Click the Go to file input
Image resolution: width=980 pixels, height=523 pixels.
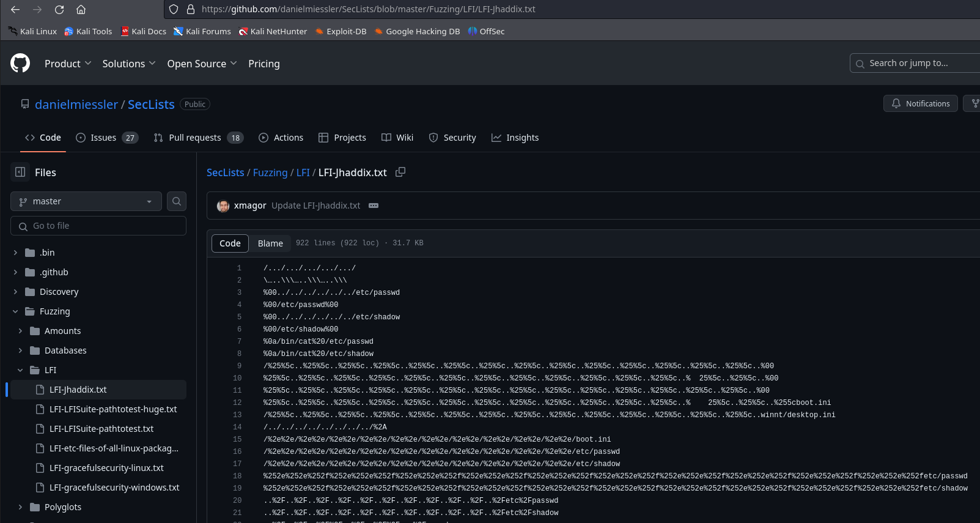pyautogui.click(x=98, y=226)
